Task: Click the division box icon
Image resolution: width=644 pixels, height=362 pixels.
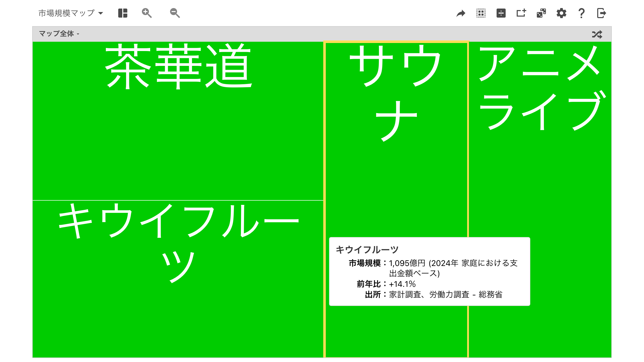Action: coord(501,13)
